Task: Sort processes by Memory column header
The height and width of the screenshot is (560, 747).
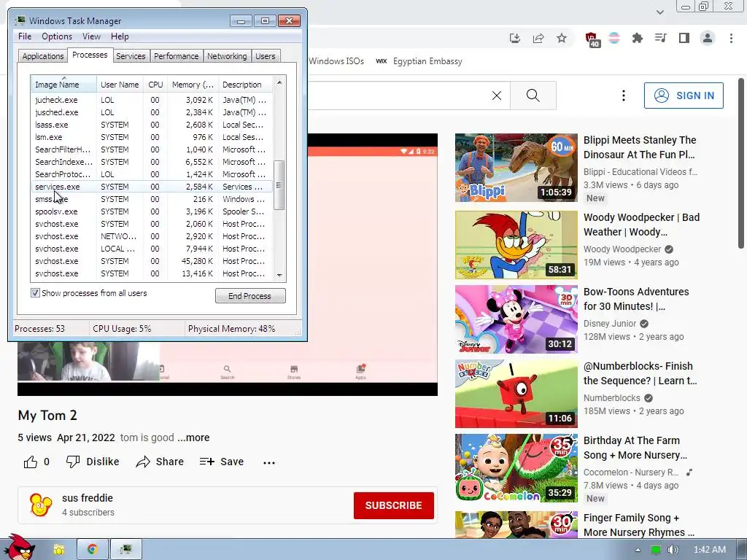Action: point(193,85)
